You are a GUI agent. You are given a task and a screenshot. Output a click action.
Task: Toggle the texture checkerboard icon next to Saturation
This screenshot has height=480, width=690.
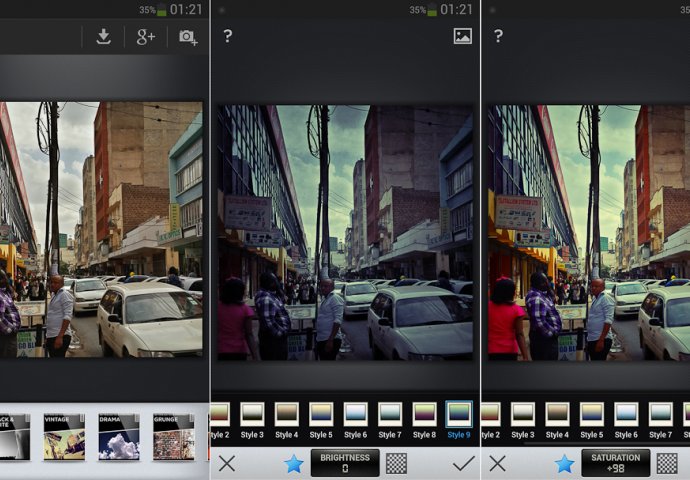click(667, 463)
